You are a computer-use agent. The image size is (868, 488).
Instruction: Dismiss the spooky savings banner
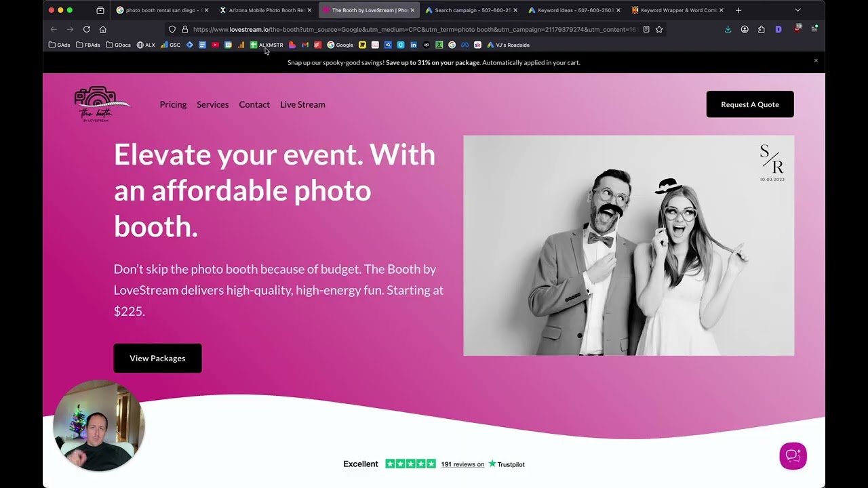[816, 60]
